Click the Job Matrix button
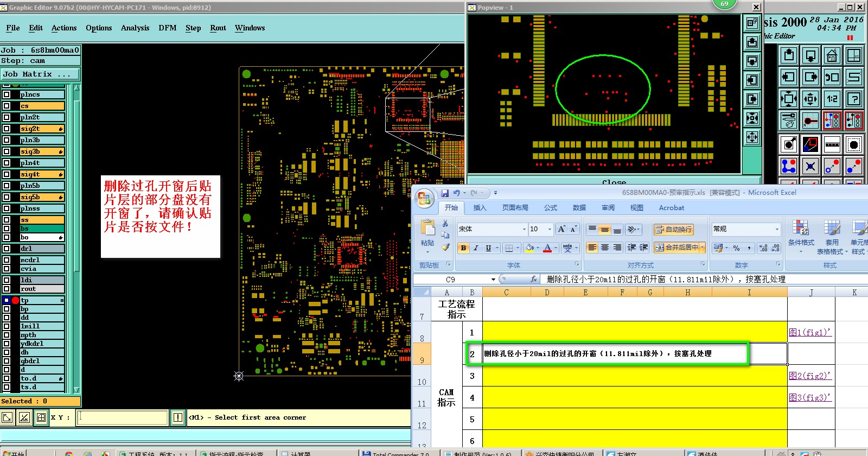868x456 pixels. pyautogui.click(x=40, y=74)
